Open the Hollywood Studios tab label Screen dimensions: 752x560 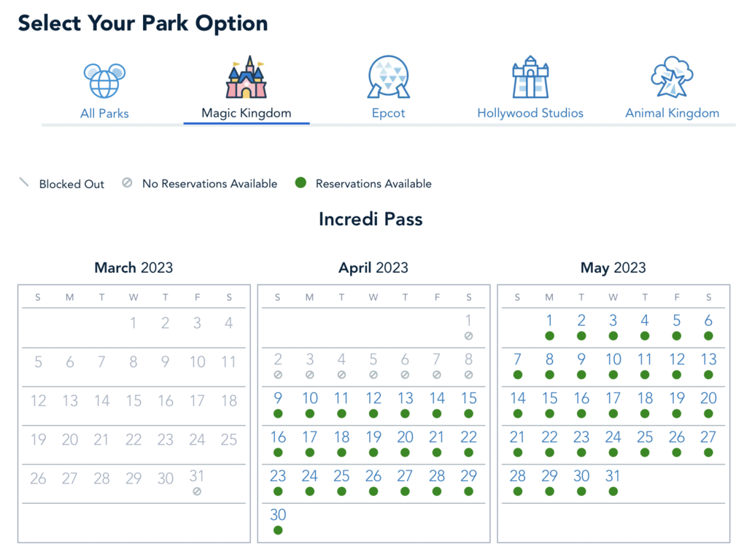pyautogui.click(x=530, y=113)
